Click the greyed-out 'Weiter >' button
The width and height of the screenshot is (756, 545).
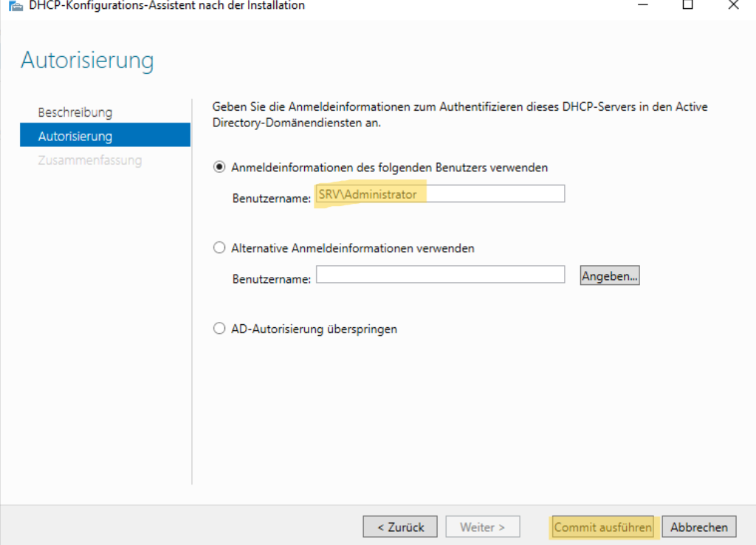(x=482, y=527)
